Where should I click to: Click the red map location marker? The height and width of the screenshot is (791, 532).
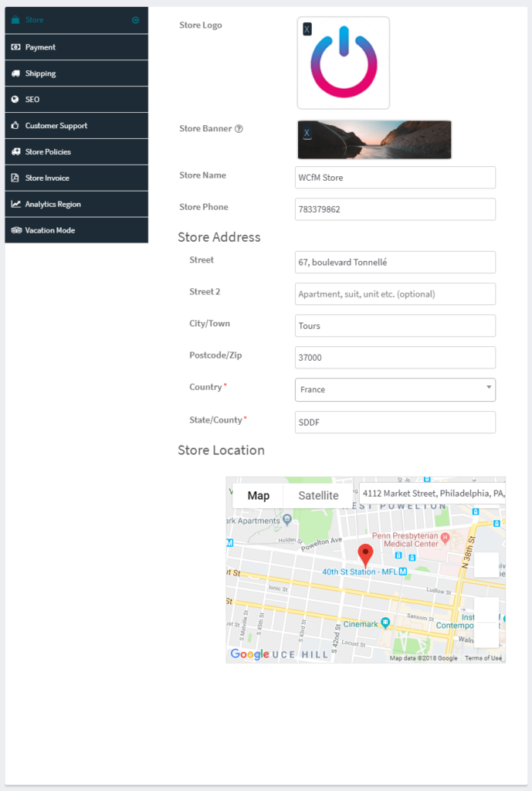point(366,555)
